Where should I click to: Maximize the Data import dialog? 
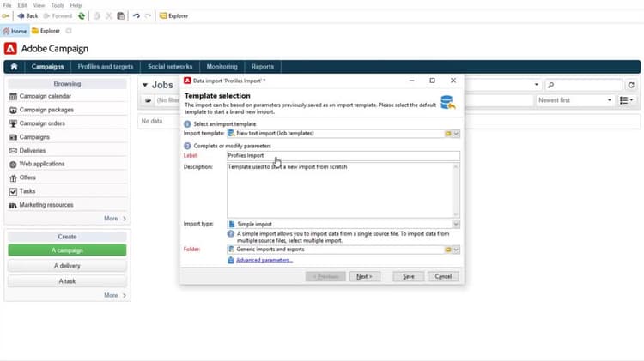pos(432,81)
